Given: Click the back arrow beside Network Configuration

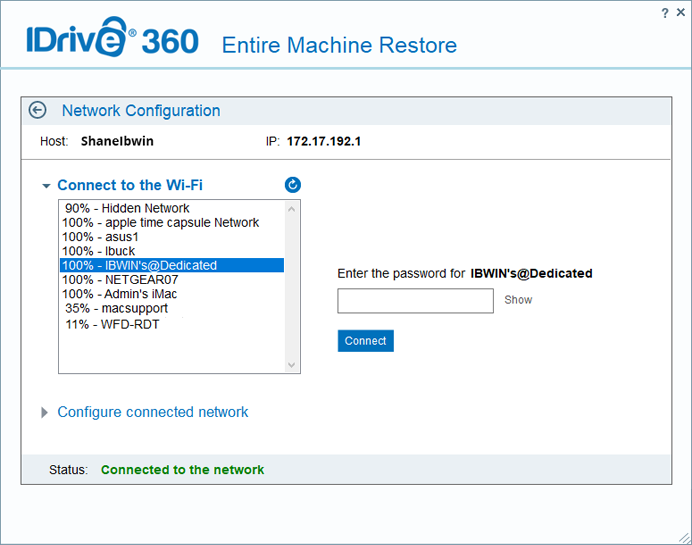Looking at the screenshot, I should [38, 111].
